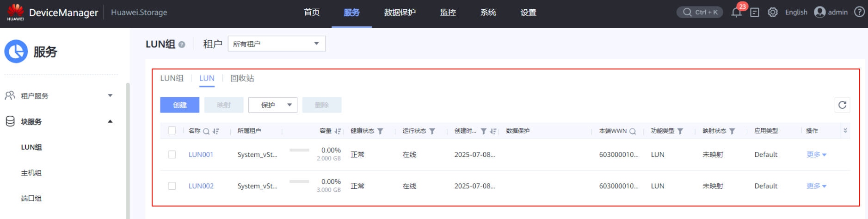Open the LUN002 name link

click(x=201, y=186)
